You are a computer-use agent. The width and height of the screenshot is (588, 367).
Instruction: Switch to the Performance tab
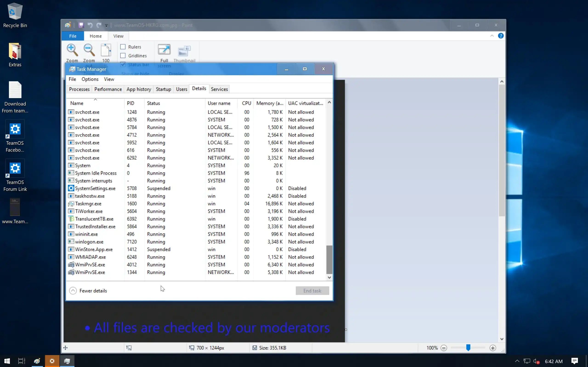(x=108, y=89)
